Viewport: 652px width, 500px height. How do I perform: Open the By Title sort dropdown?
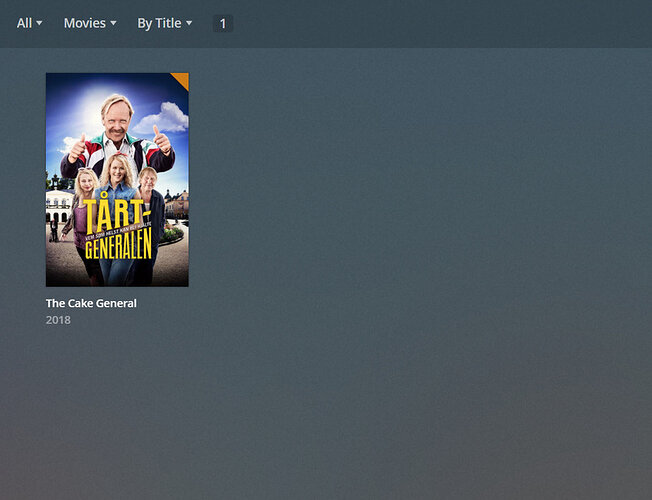(x=165, y=23)
